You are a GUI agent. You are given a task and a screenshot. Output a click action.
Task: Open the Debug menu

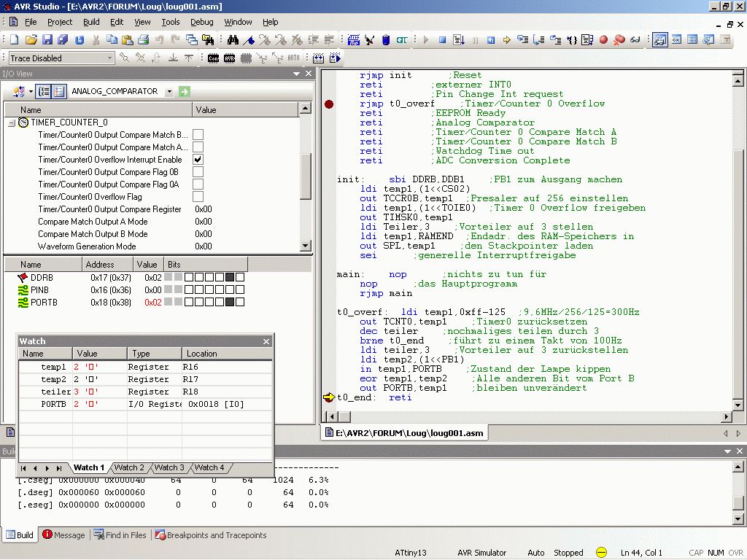202,22
